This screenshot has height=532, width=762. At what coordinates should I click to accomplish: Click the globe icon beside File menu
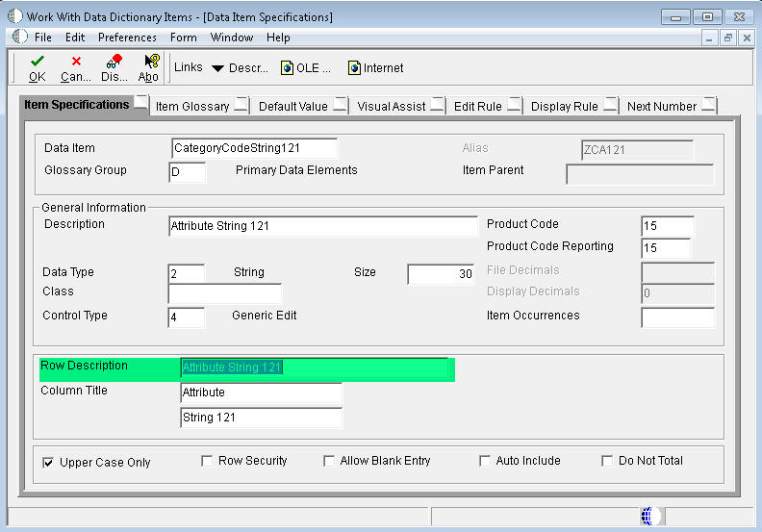[20, 37]
